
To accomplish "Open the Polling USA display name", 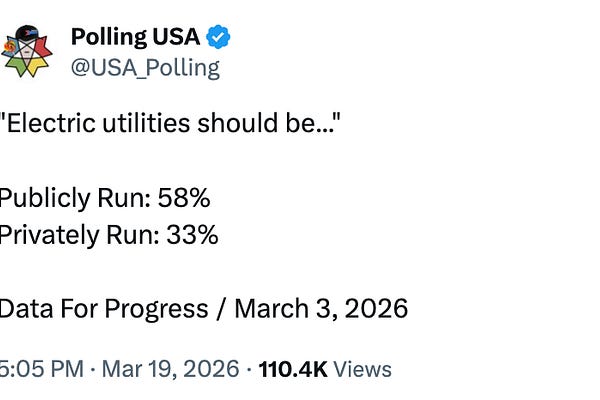I will point(136,38).
